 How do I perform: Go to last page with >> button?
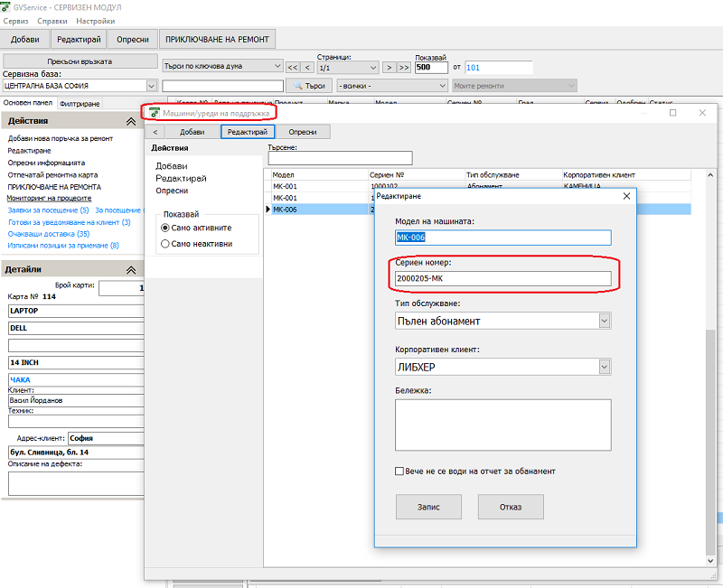click(x=404, y=68)
